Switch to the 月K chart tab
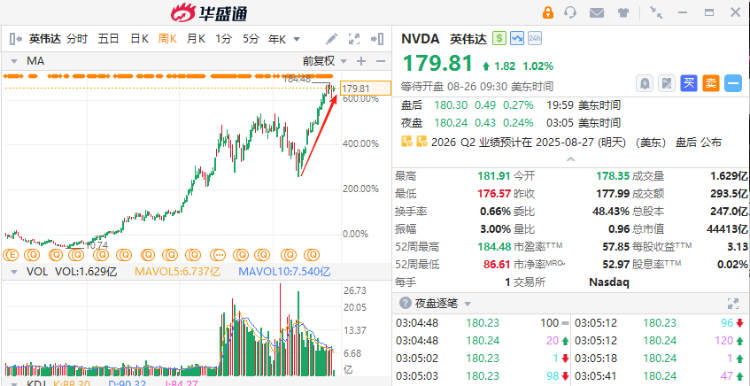Viewport: 750px width, 386px height. pos(196,39)
